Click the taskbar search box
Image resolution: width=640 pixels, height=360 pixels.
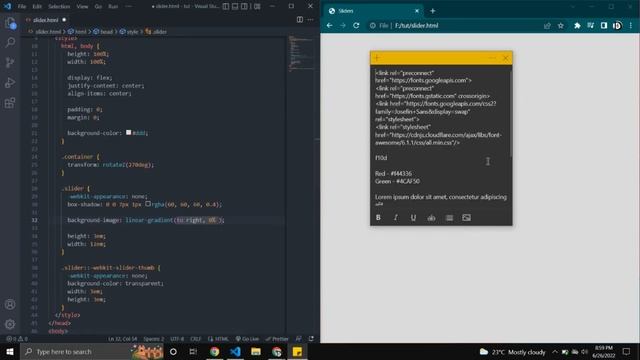(x=92, y=351)
